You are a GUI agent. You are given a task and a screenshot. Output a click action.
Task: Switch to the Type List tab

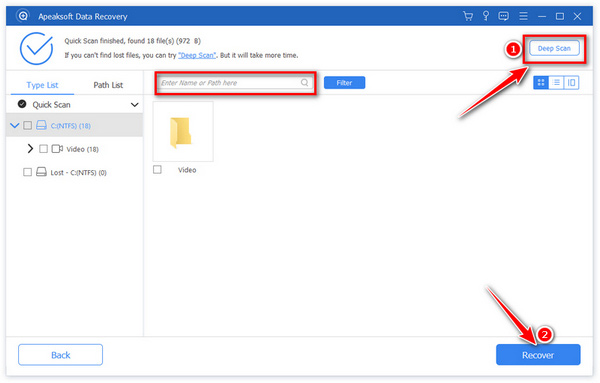[x=42, y=85]
